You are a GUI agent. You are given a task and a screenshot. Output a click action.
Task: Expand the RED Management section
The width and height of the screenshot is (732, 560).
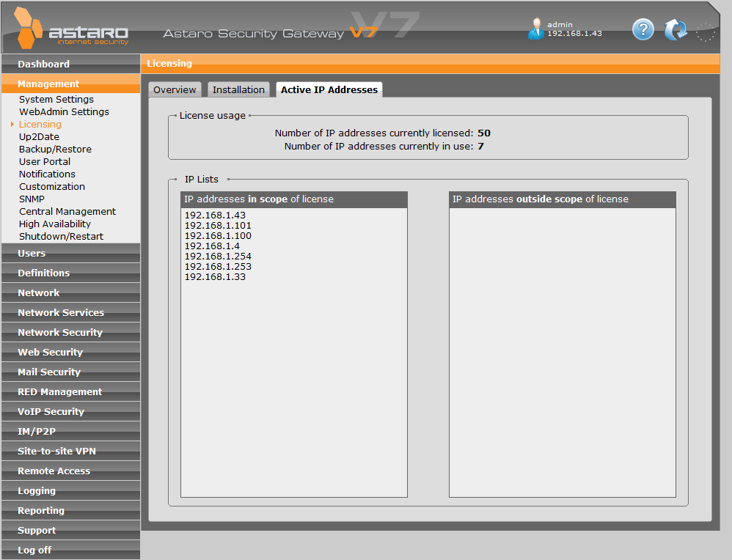pyautogui.click(x=71, y=392)
